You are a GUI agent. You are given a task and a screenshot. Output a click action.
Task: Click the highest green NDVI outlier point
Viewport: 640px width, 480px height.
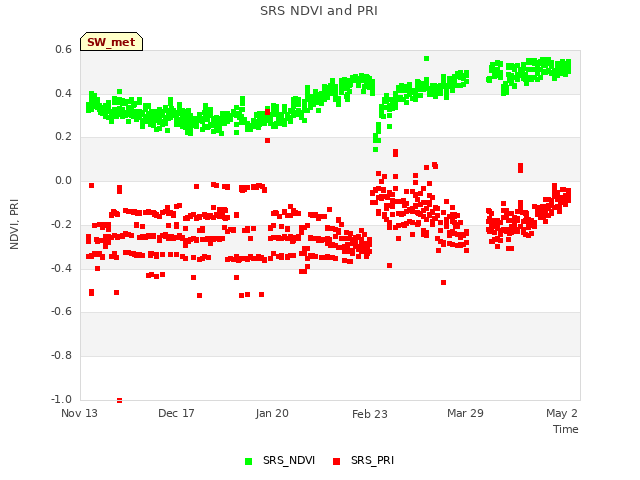[x=427, y=59]
